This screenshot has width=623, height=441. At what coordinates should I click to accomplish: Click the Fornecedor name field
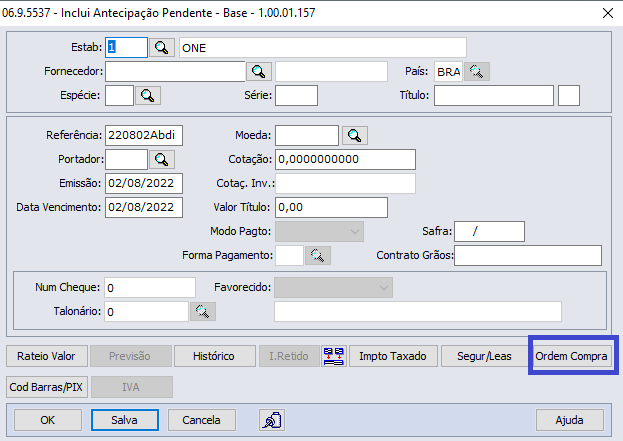coord(331,72)
